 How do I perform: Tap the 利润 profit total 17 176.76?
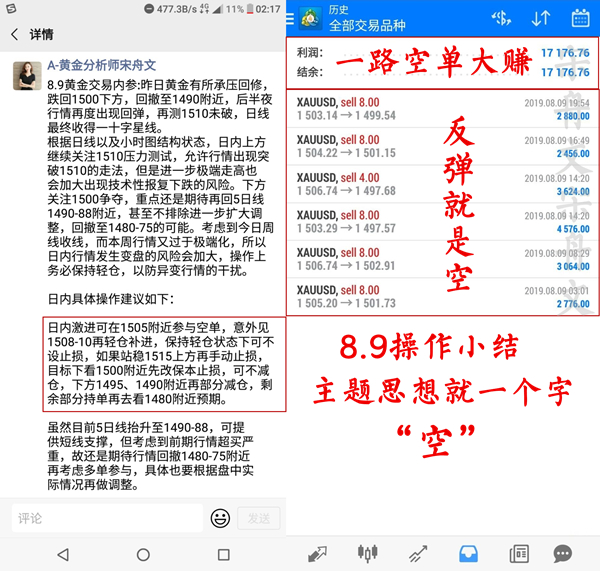[565, 53]
